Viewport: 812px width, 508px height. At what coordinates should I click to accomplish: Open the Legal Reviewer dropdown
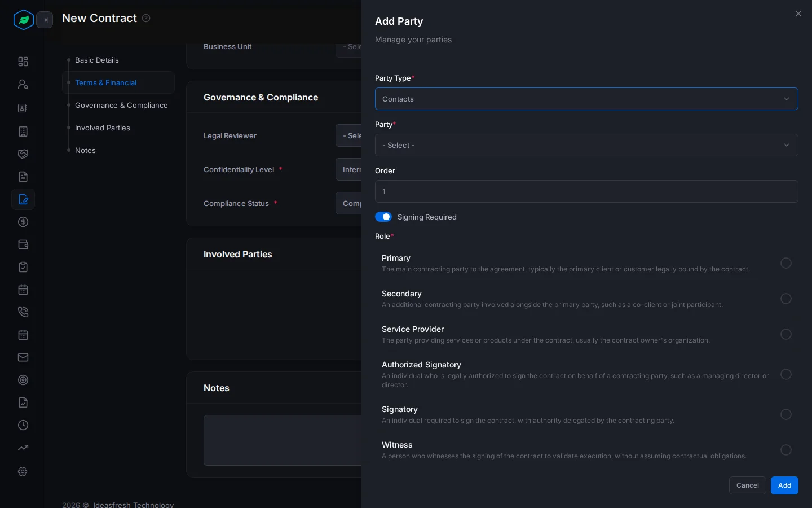[x=348, y=135]
